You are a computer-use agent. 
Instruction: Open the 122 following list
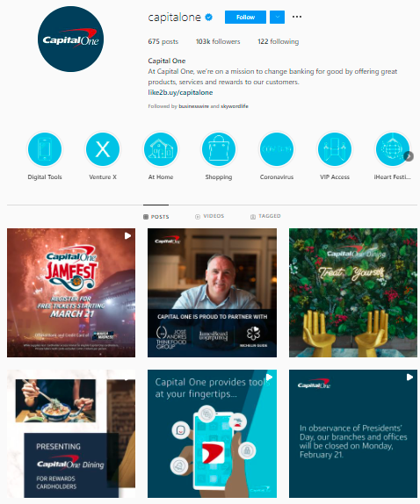tap(279, 41)
